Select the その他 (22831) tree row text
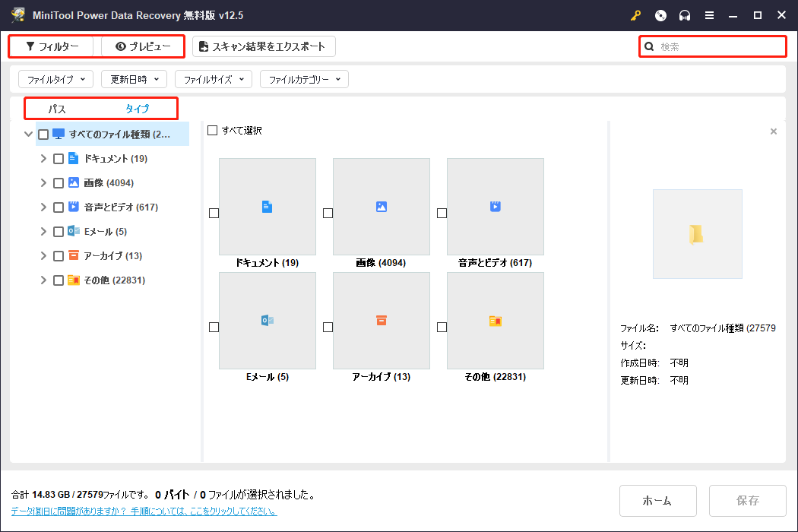Screen dimensions: 798x532 coord(115,280)
